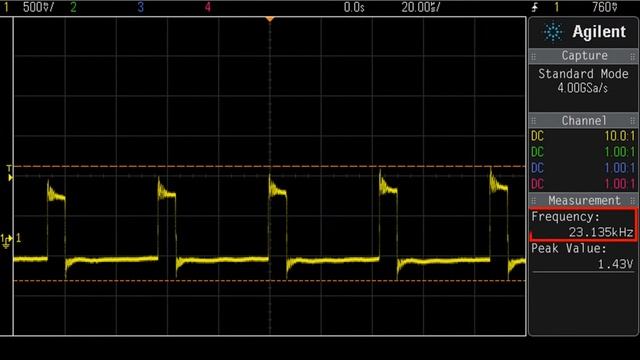Select the red channel 4 label
Screen dimensions: 640x360
[x=208, y=7]
